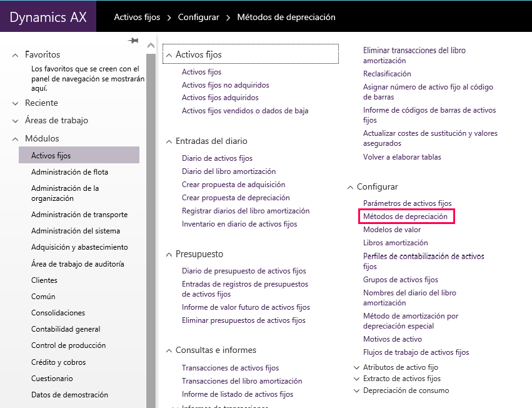Image resolution: width=532 pixels, height=408 pixels.
Task: Open Reclasificación link
Action: (387, 74)
